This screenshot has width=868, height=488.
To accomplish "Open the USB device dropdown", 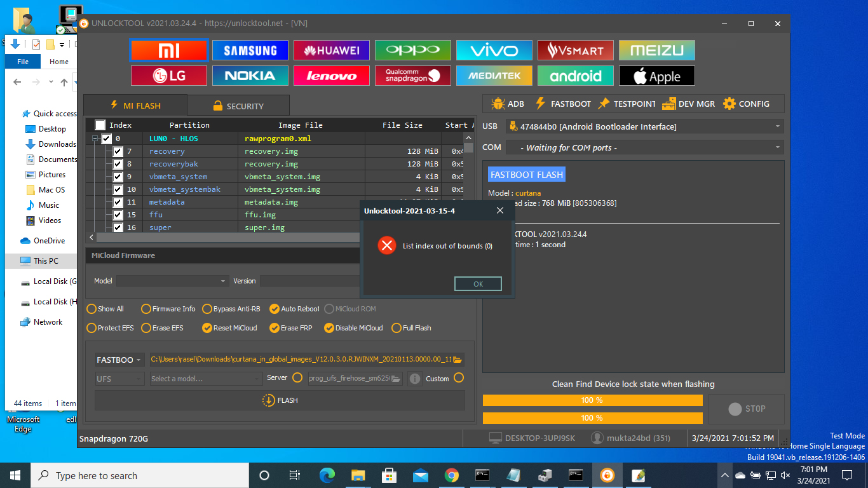I will [x=645, y=126].
